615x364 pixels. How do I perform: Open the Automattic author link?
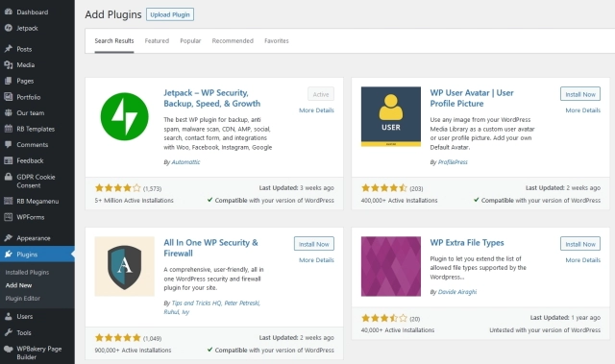[185, 161]
